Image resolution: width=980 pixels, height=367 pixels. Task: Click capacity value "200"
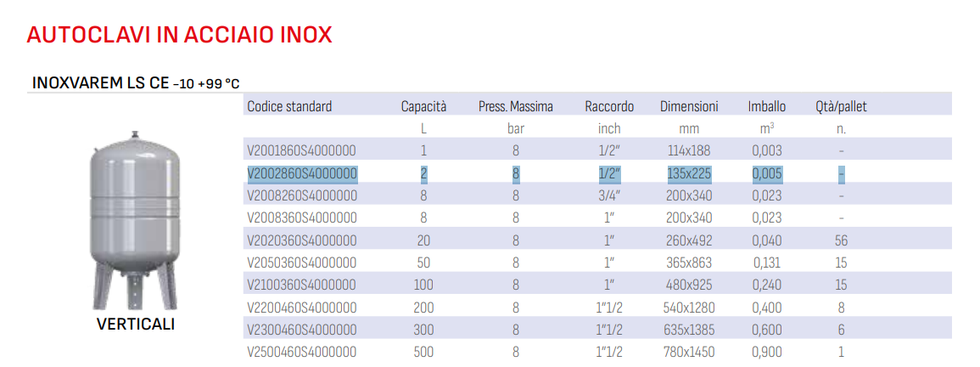[423, 308]
